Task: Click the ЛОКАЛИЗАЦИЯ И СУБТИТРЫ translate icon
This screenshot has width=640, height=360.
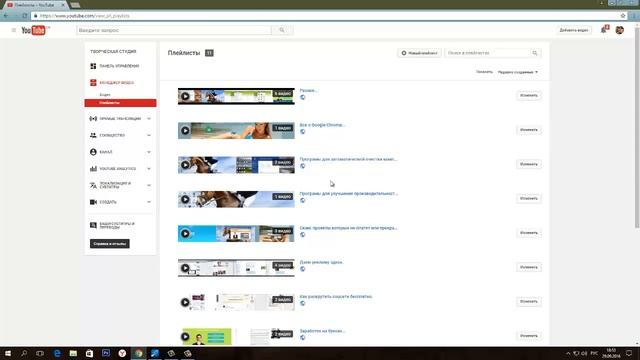Action: click(x=93, y=185)
